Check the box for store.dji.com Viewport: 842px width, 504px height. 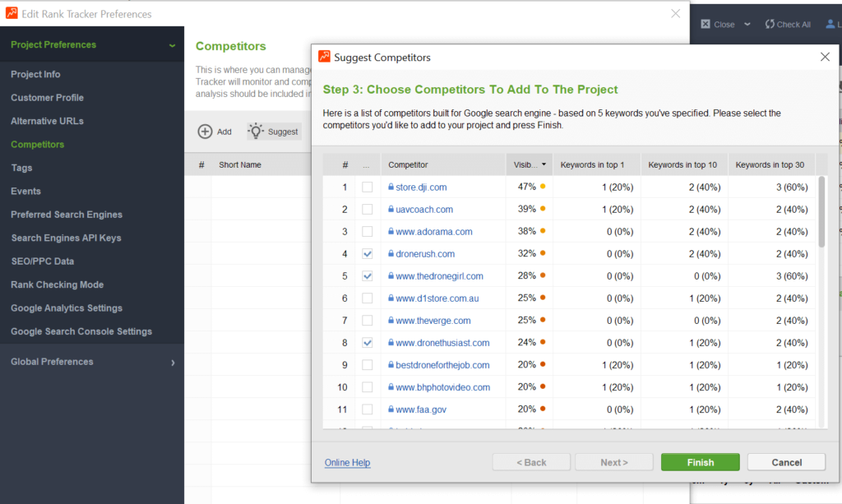(368, 187)
